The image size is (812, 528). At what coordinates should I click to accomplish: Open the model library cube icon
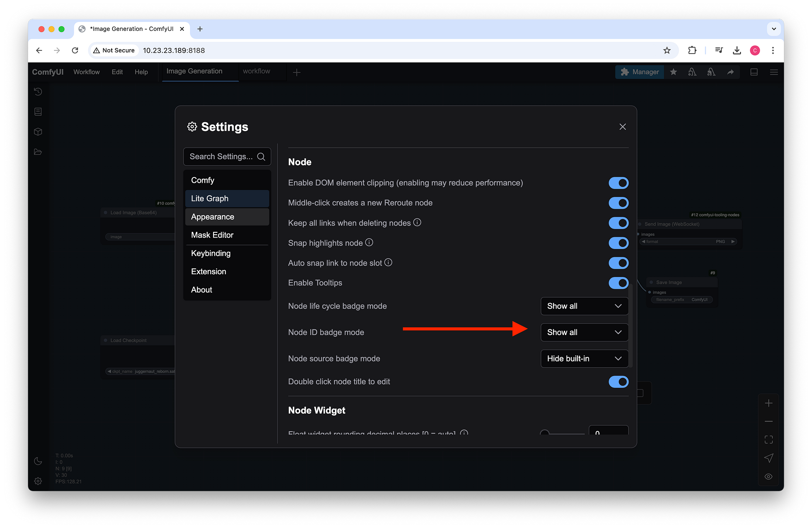point(38,132)
